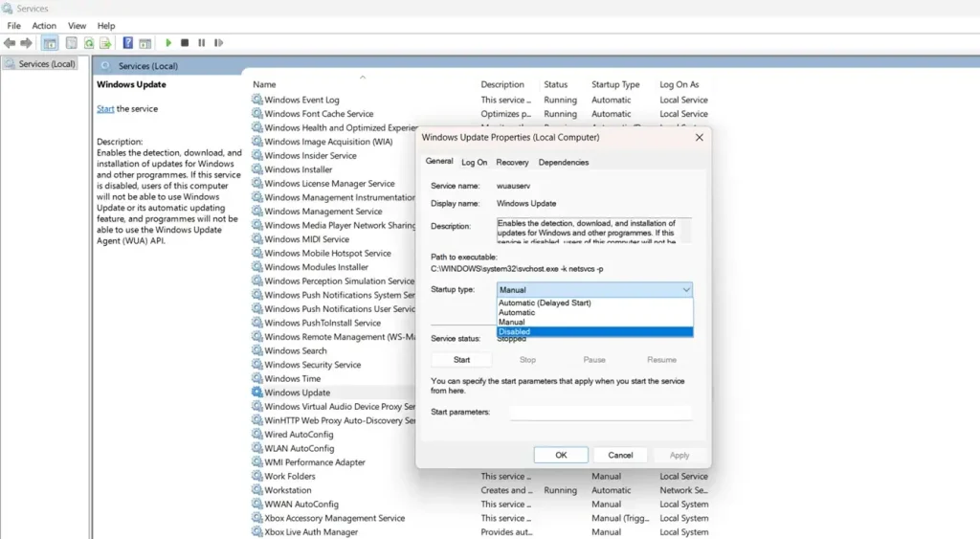Open the View menu
The height and width of the screenshot is (539, 980).
click(77, 26)
